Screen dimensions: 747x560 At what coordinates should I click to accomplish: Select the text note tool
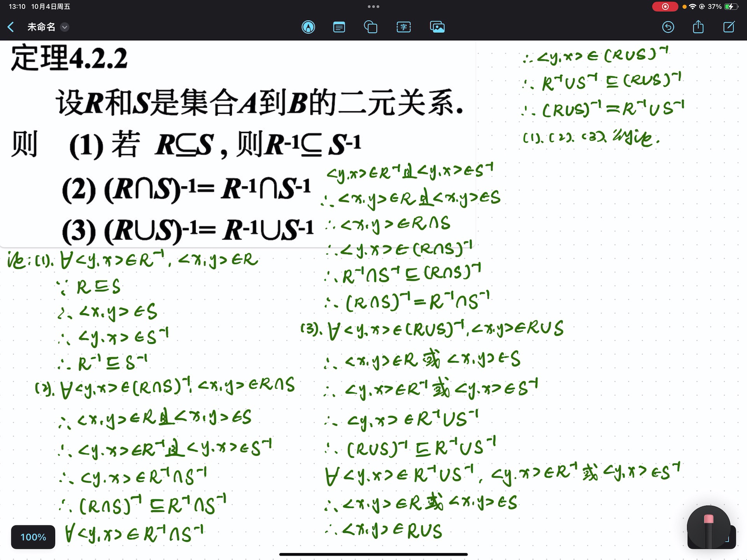(339, 27)
